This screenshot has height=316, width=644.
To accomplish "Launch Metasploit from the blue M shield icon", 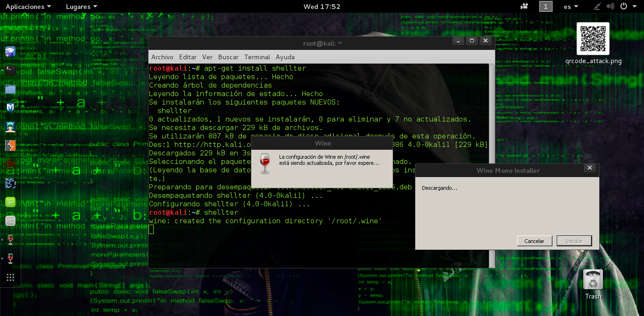I will tap(10, 108).
